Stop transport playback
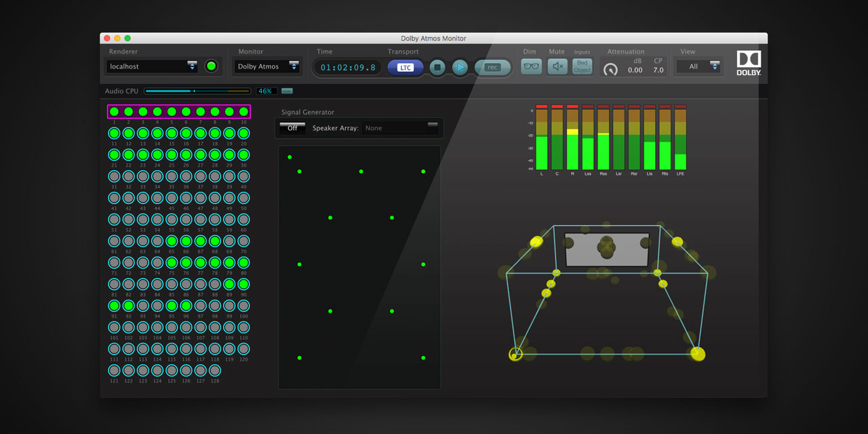Image resolution: width=868 pixels, height=434 pixels. (438, 67)
